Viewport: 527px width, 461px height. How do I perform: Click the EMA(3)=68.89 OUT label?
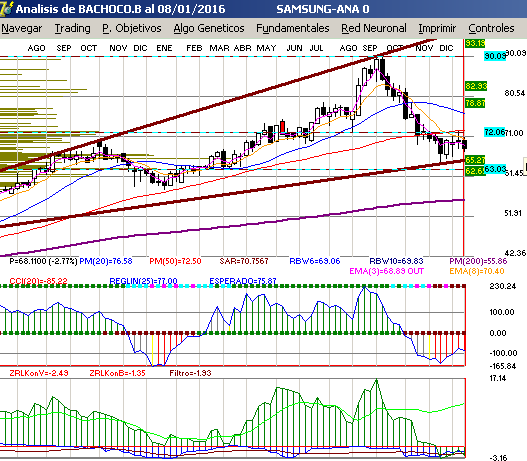(x=387, y=271)
